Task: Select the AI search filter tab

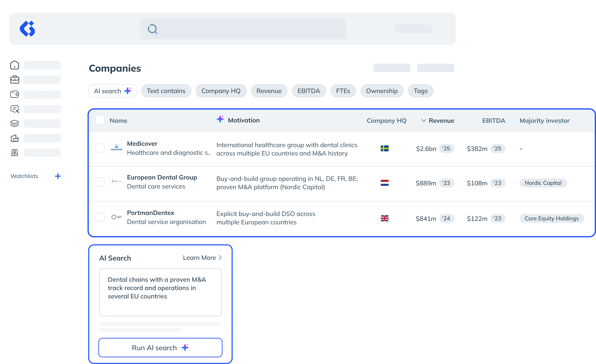Action: [x=113, y=91]
